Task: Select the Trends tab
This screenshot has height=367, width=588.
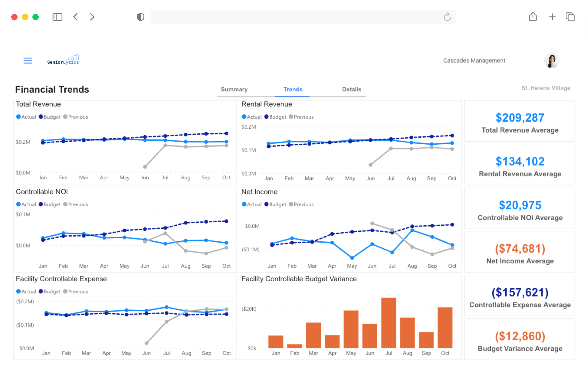Action: point(293,89)
